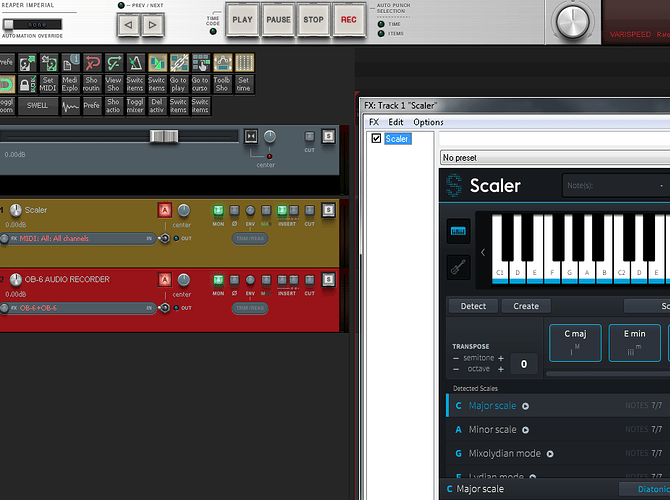Solo the Scaler track
Image resolution: width=670 pixels, height=500 pixels.
pyautogui.click(x=328, y=210)
